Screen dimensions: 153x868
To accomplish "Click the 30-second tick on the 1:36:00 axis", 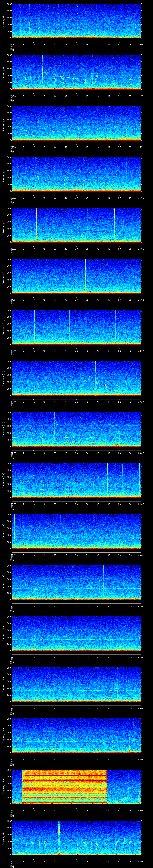I will [x=77, y=402].
